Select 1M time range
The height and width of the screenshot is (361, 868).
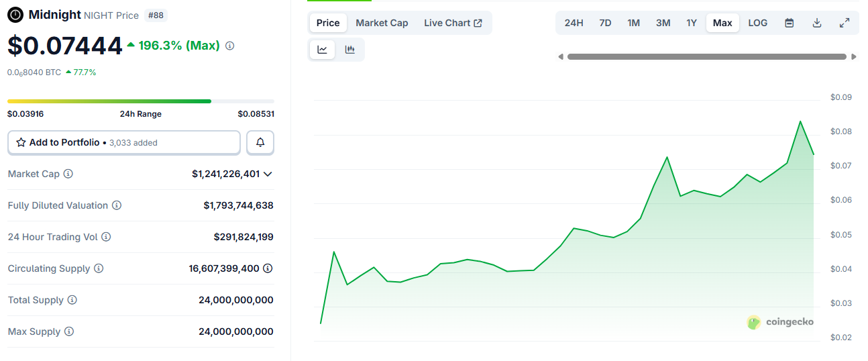point(633,23)
